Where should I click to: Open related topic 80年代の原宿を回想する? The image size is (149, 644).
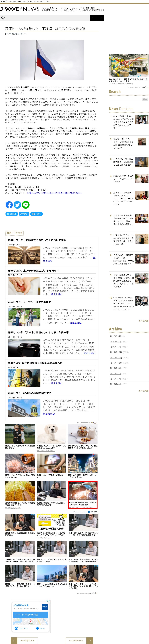(30, 393)
